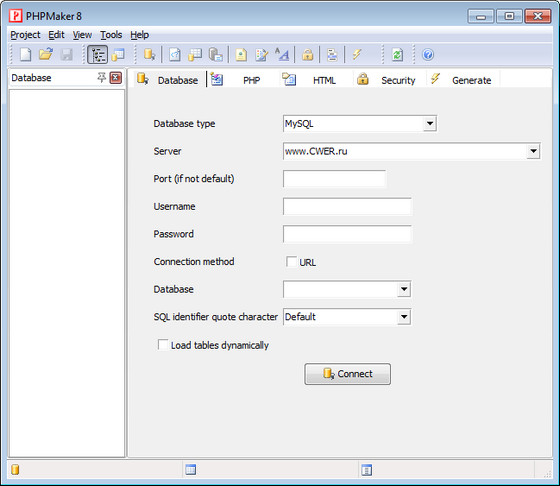Click the New Project toolbar icon
Image resolution: width=560 pixels, height=486 pixels.
(x=25, y=55)
